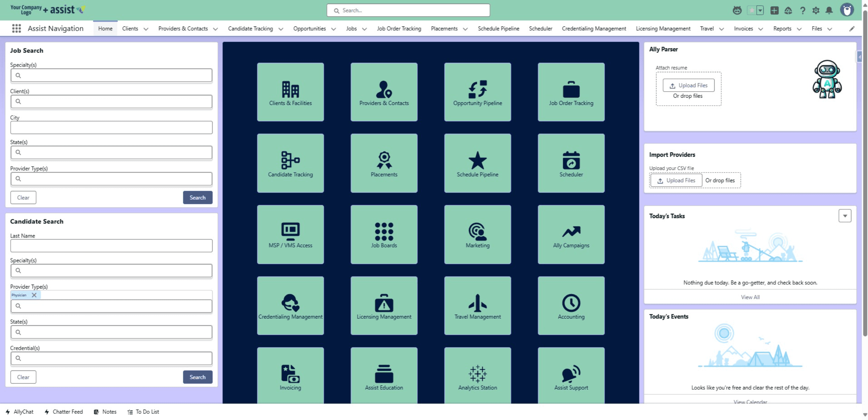The height and width of the screenshot is (420, 868).
Task: Expand the Jobs nav chevron
Action: coord(364,29)
